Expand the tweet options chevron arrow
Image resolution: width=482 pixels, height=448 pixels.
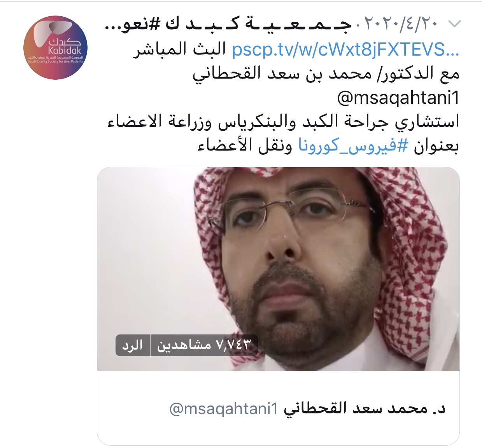454,24
